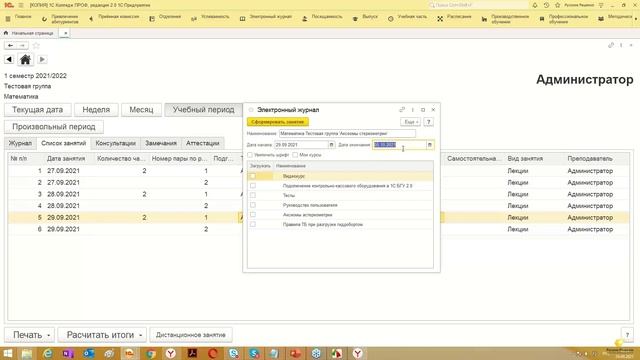Navigate back with the left arrow button

point(10,45)
